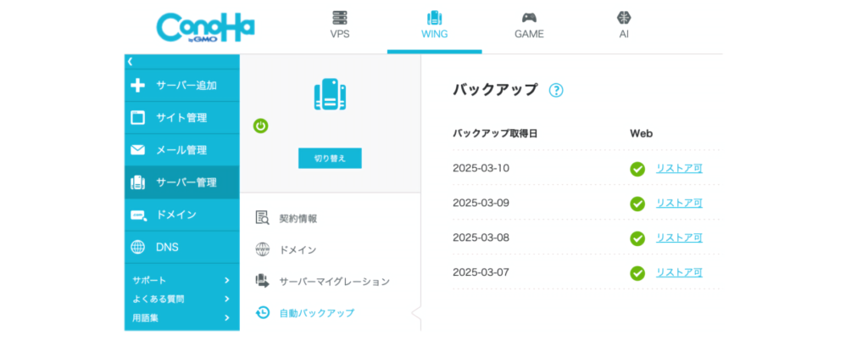
Task: Collapse the left sidebar with the chevron
Action: [131, 61]
